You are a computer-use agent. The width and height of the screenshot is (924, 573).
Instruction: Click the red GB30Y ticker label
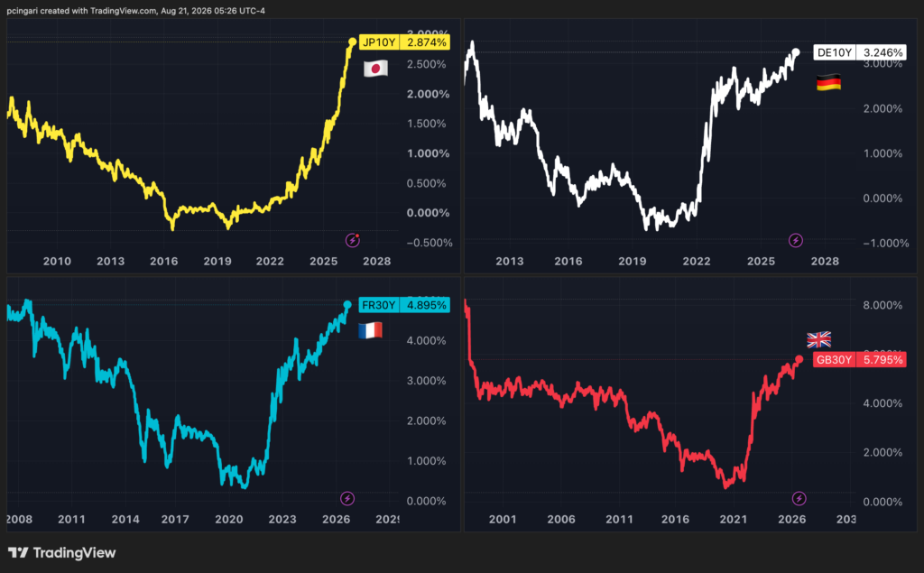click(x=835, y=360)
